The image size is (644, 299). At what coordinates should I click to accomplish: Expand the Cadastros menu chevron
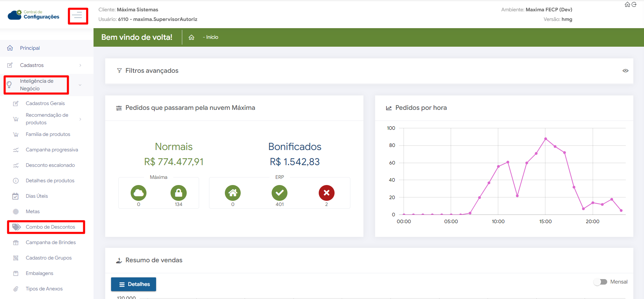[x=80, y=65]
